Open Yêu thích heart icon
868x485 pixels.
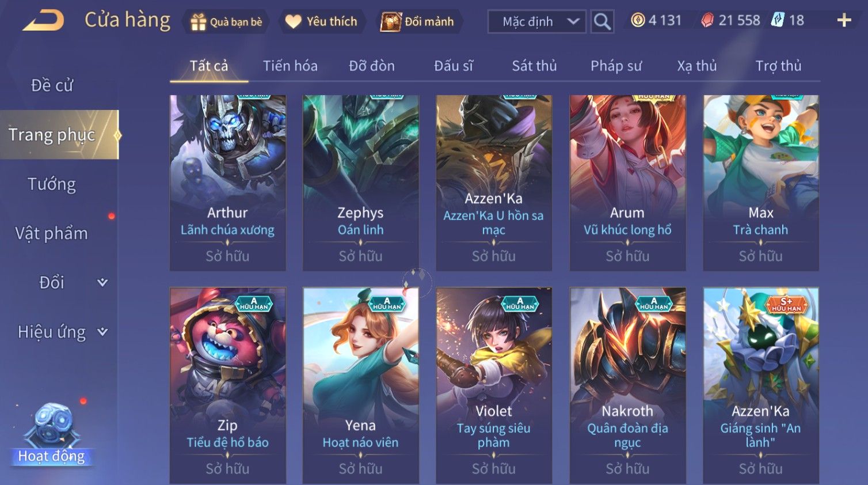point(293,22)
